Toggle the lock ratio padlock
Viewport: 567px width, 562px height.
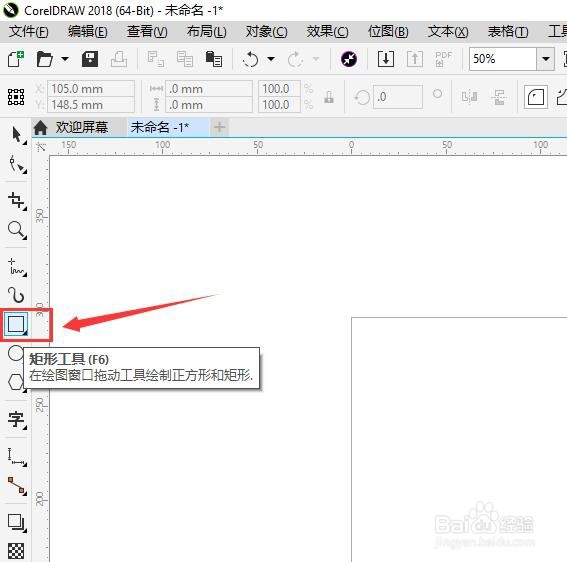[x=329, y=97]
